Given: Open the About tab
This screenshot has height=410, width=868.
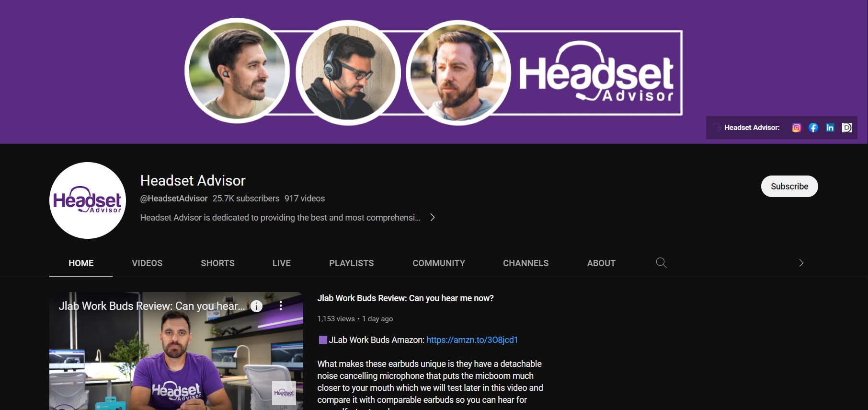Looking at the screenshot, I should tap(601, 263).
